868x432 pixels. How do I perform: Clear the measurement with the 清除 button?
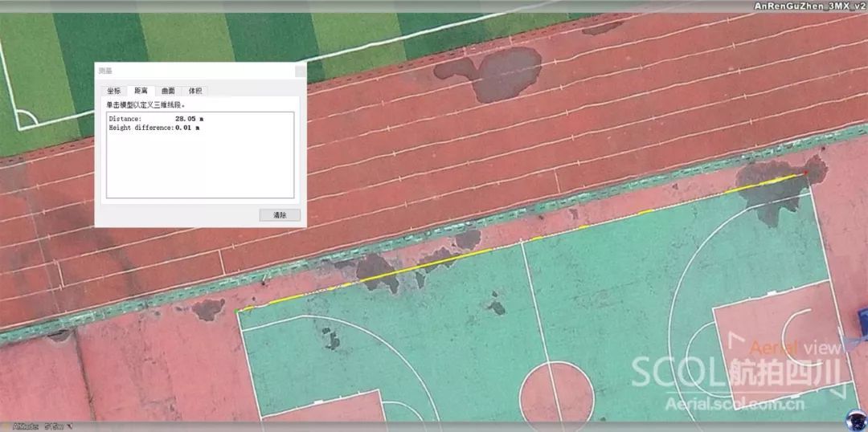pyautogui.click(x=280, y=215)
